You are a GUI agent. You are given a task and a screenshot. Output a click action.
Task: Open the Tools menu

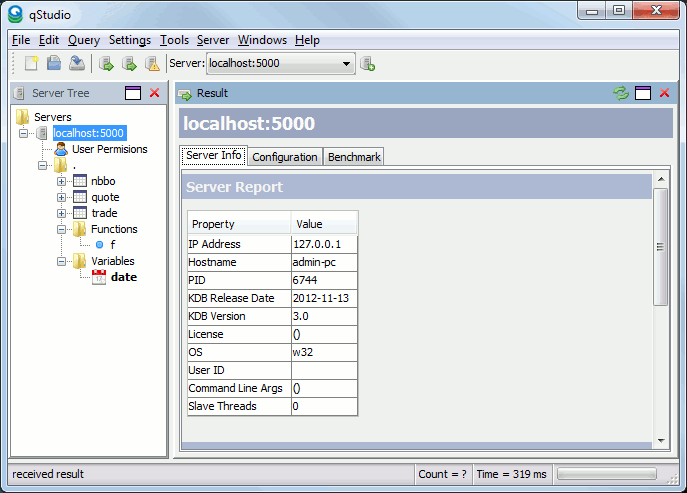click(174, 40)
